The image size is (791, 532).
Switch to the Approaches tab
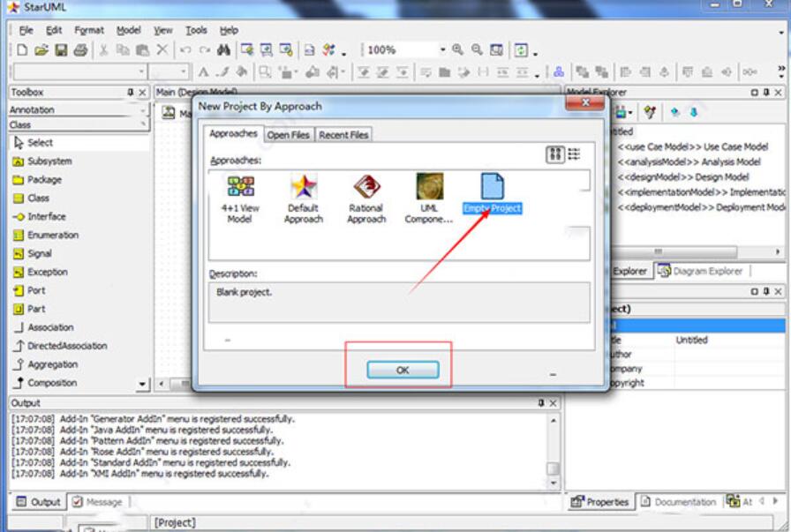point(233,133)
